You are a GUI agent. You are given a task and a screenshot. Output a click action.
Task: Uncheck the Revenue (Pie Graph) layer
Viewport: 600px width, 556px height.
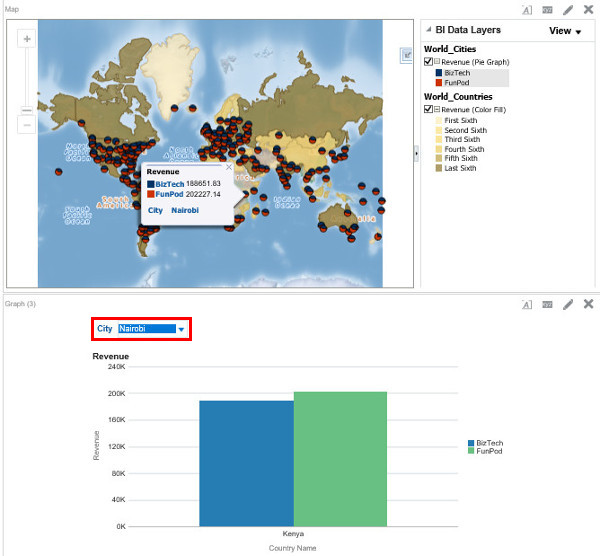[x=428, y=62]
